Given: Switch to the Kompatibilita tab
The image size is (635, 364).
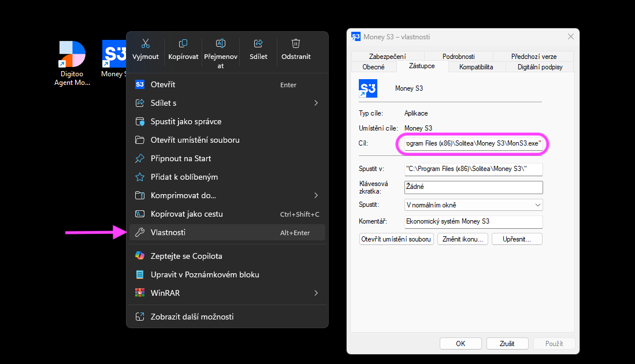Looking at the screenshot, I should (476, 67).
